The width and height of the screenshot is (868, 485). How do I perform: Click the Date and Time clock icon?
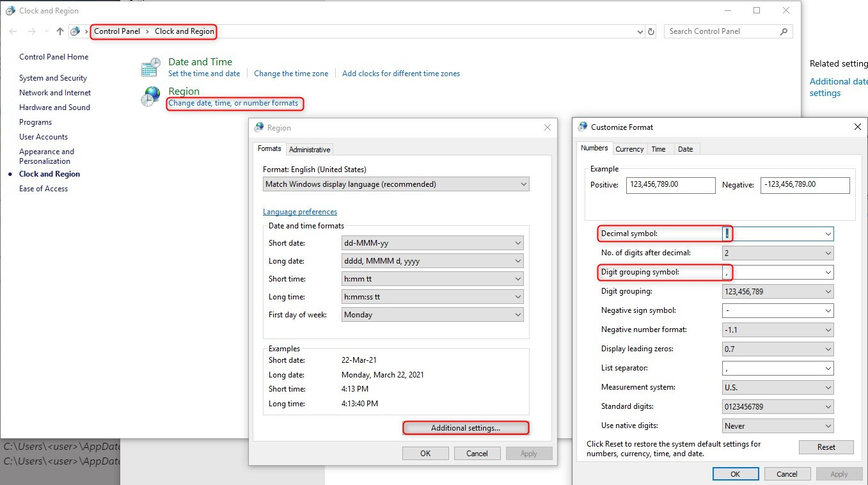tap(150, 66)
